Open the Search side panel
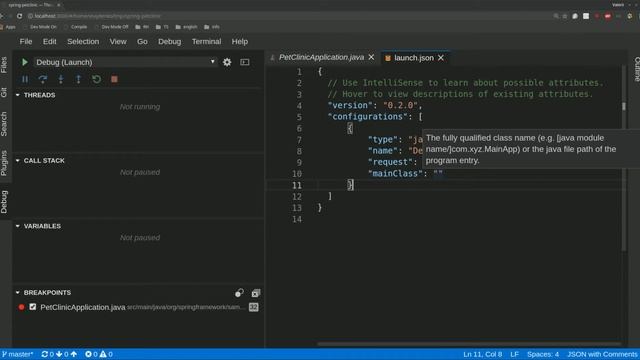 (x=4, y=124)
